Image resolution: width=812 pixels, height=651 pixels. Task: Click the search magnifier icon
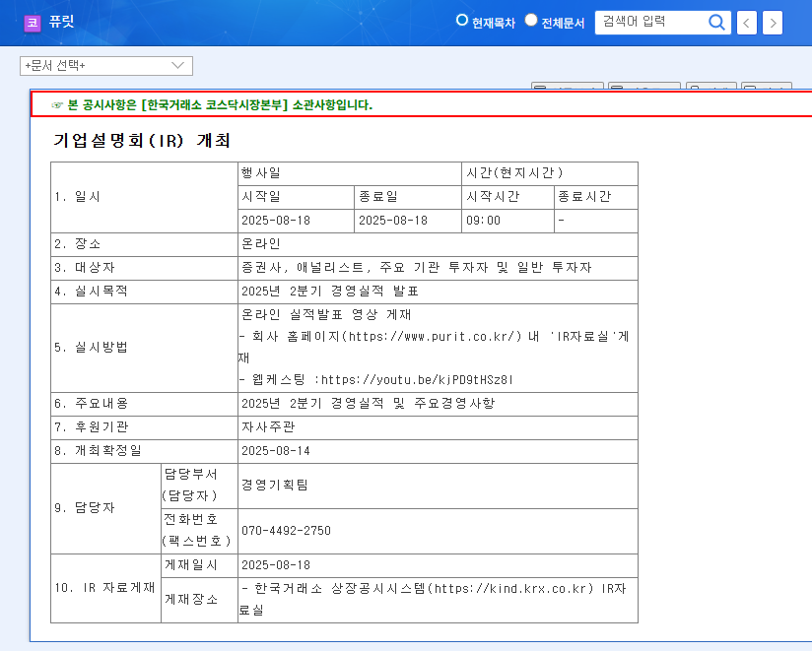(x=717, y=22)
